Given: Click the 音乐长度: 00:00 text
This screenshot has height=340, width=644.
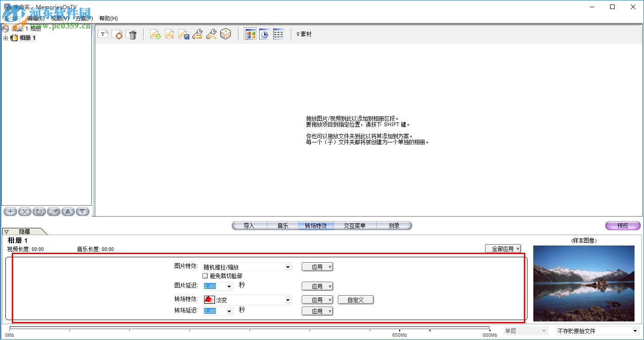Looking at the screenshot, I should [x=95, y=249].
